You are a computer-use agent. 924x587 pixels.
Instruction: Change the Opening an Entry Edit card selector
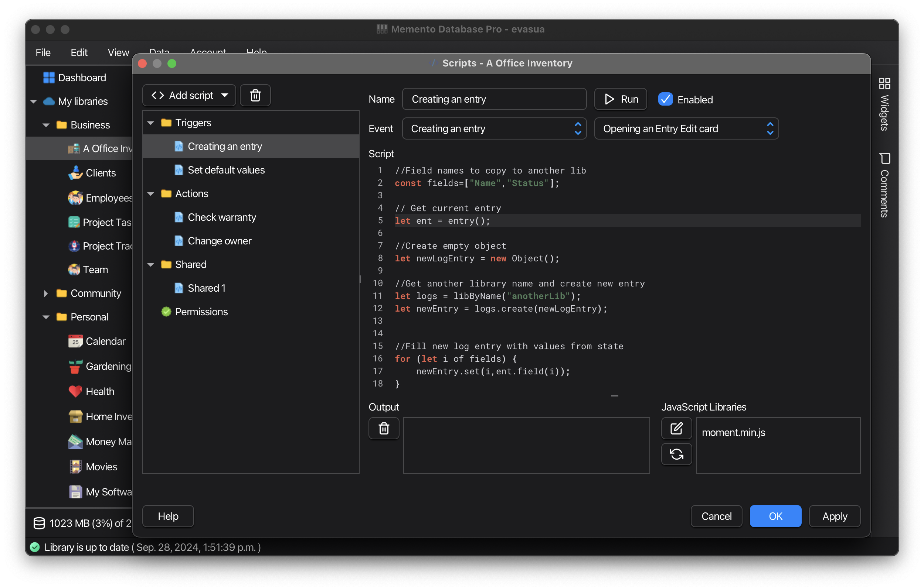tap(686, 128)
